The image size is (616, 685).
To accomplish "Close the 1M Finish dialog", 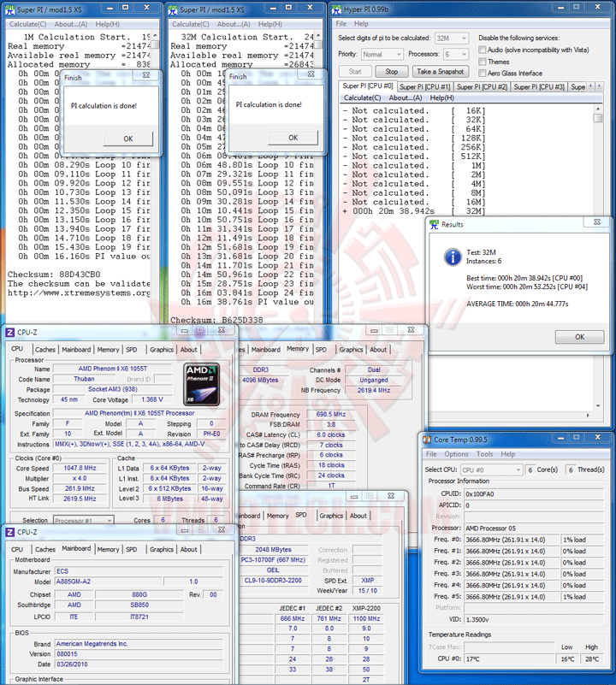I will point(146,75).
